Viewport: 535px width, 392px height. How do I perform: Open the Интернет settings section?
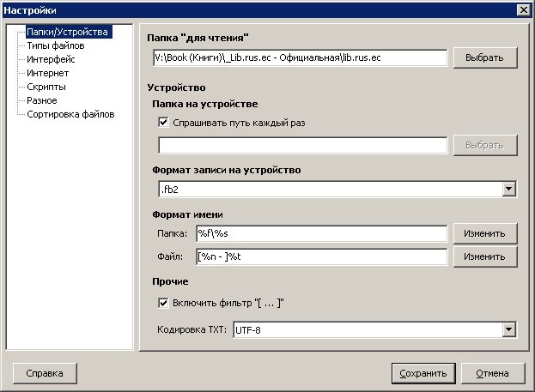pos(48,74)
